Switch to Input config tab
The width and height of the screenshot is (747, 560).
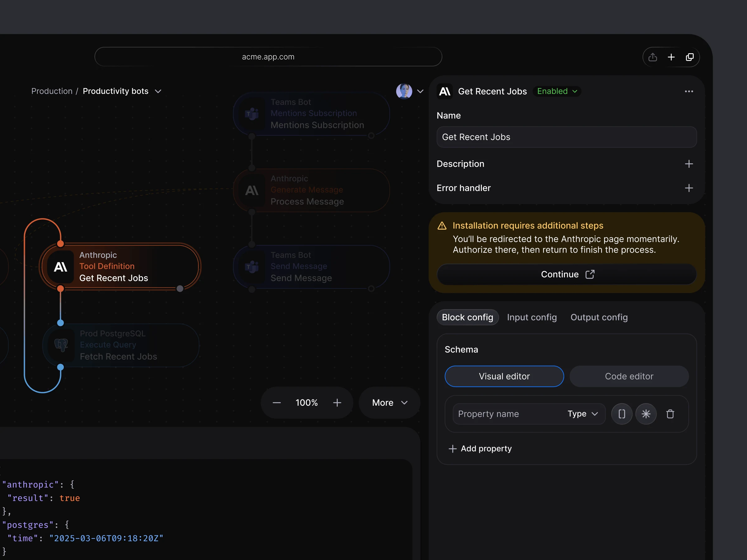(532, 317)
